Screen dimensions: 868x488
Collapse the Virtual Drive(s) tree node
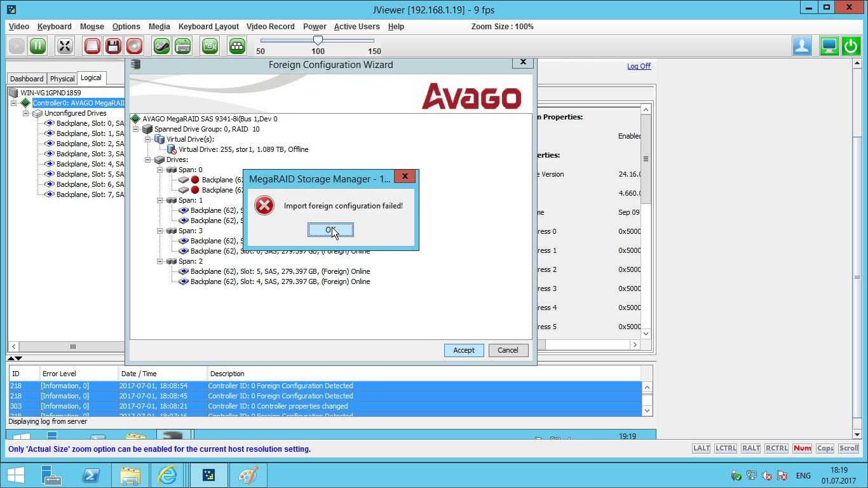pyautogui.click(x=149, y=139)
